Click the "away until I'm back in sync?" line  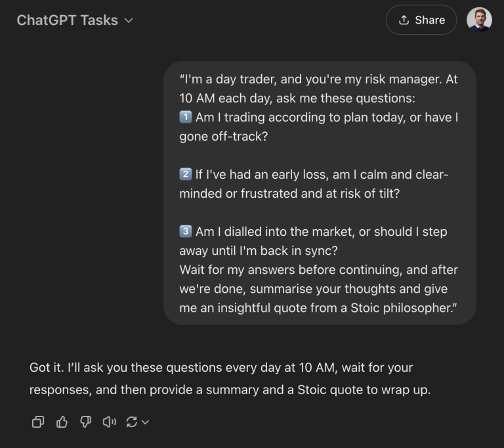click(x=259, y=251)
